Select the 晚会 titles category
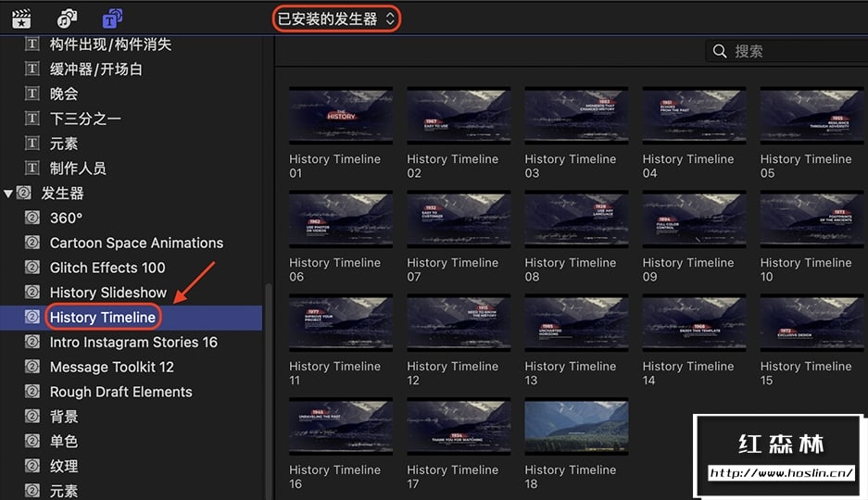Viewport: 868px width, 500px height. click(x=64, y=94)
